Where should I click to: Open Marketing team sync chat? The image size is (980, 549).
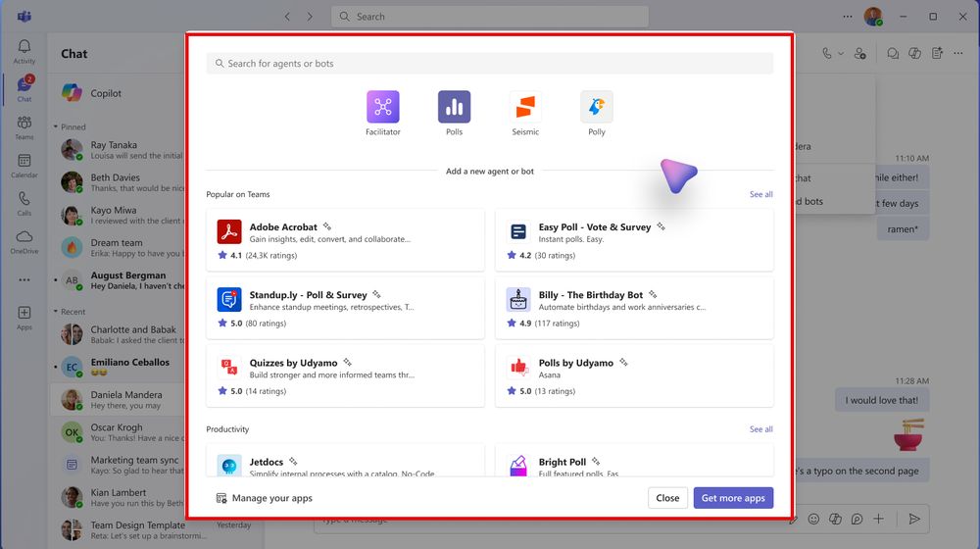pos(119,465)
